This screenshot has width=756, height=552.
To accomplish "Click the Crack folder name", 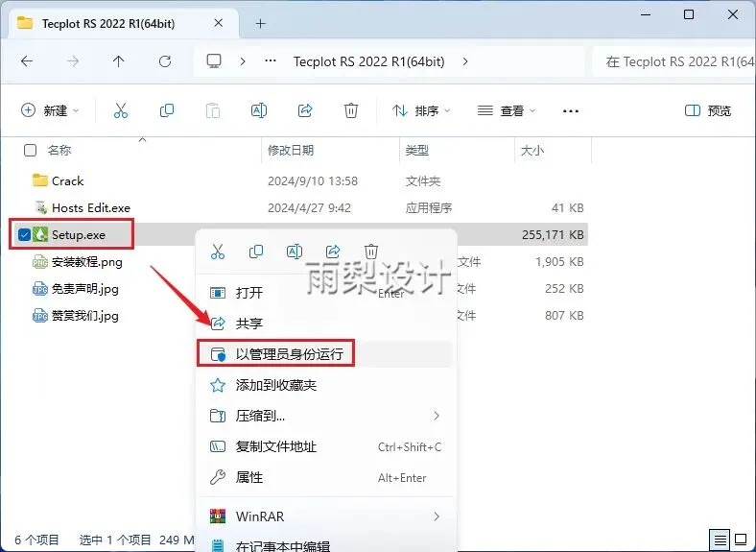I will coord(67,180).
